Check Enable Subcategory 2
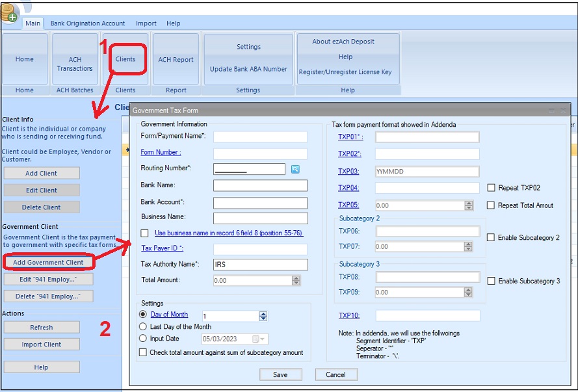Screen dimensions: 578x392 tap(492, 238)
